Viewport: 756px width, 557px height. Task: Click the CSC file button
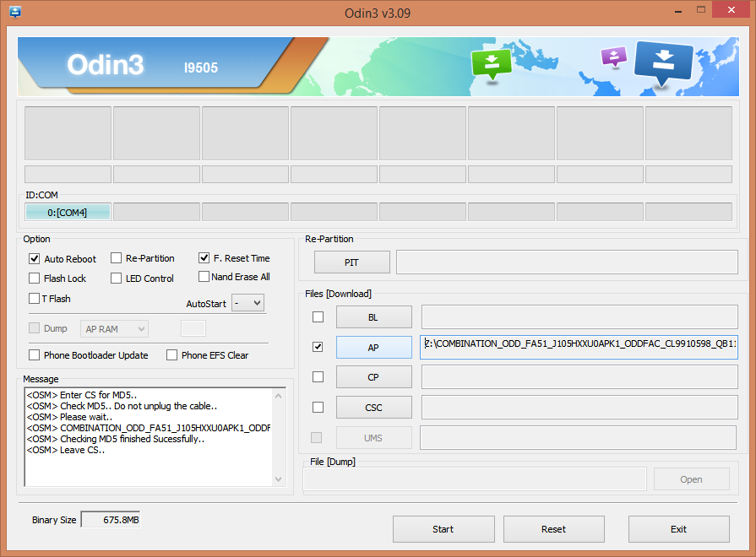(x=373, y=408)
